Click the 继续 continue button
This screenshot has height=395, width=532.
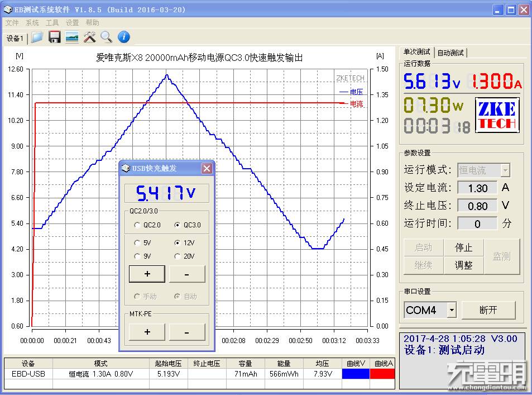click(424, 265)
